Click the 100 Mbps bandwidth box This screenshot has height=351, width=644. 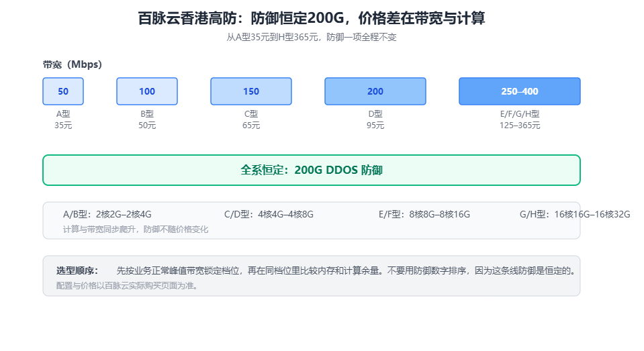coord(147,91)
